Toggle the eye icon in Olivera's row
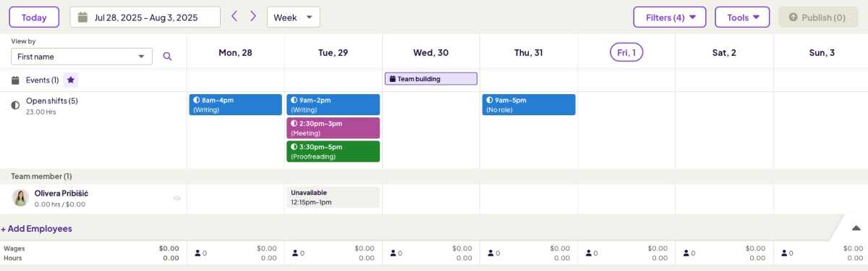The height and width of the screenshot is (271, 868). click(177, 198)
